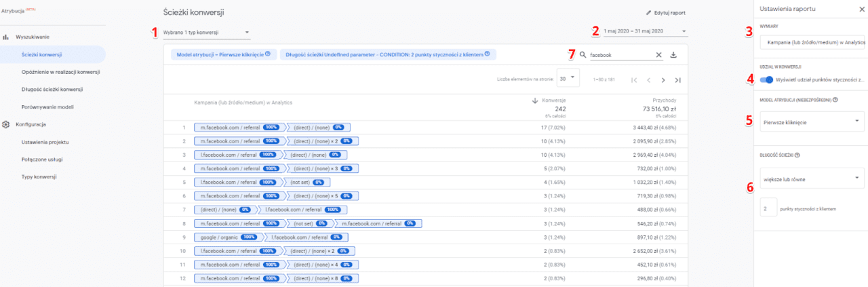Viewport: 868px width, 287px height.
Task: Open help next to DŁUGOŚĆ ŚCIEŻKI label
Action: pos(797,155)
